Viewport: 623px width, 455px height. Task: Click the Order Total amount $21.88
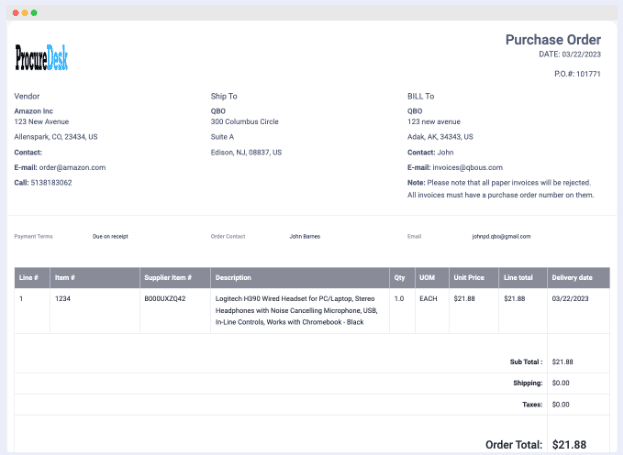point(569,444)
